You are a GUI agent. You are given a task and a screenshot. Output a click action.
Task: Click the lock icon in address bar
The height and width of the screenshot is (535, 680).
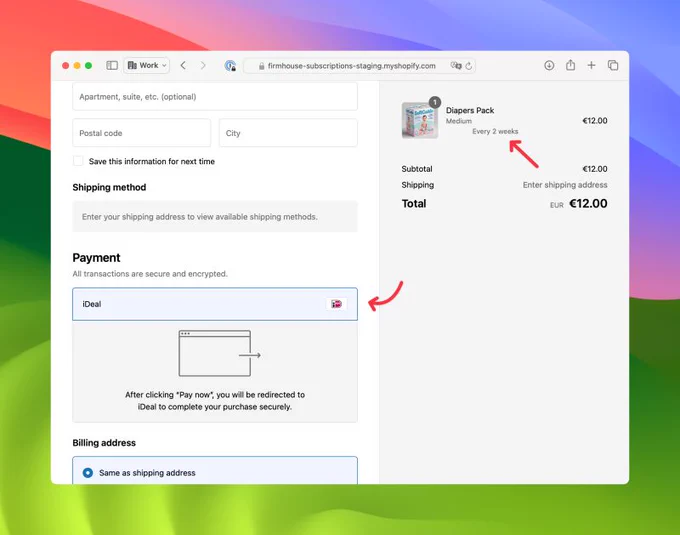(x=262, y=66)
